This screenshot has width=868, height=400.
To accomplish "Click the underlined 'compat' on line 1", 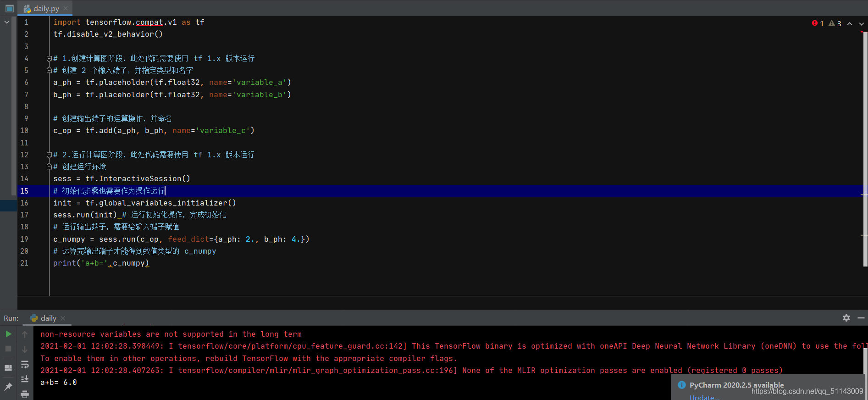I will [149, 22].
